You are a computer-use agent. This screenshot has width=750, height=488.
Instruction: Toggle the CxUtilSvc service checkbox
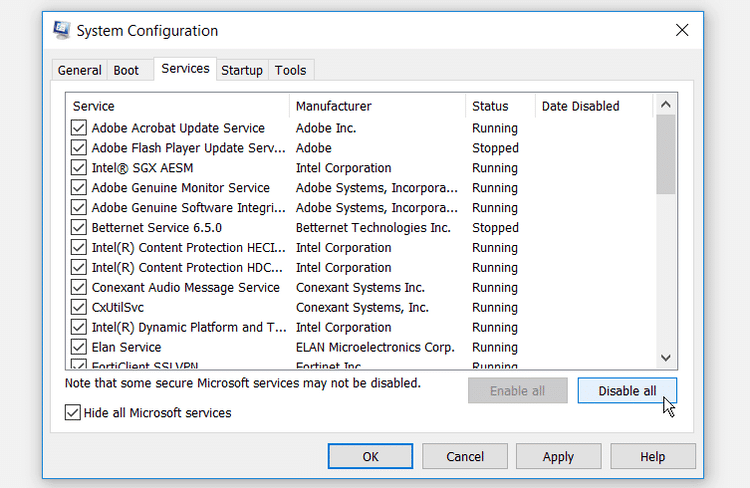point(79,308)
